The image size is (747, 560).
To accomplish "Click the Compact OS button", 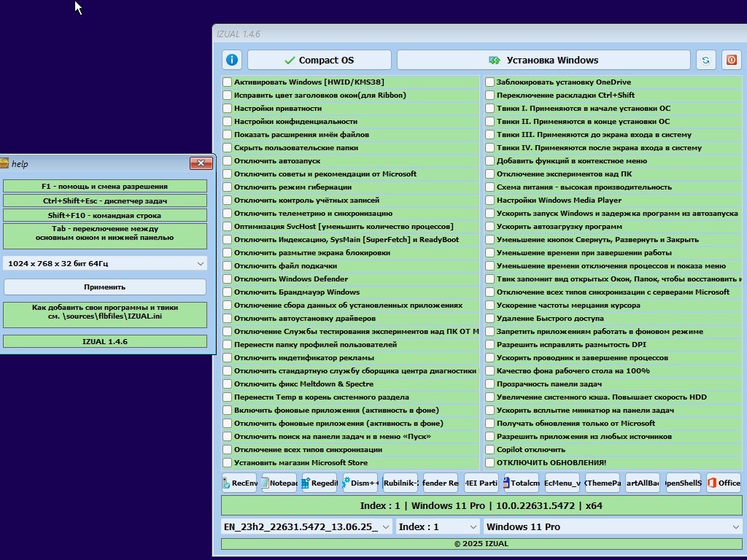I will coord(320,60).
